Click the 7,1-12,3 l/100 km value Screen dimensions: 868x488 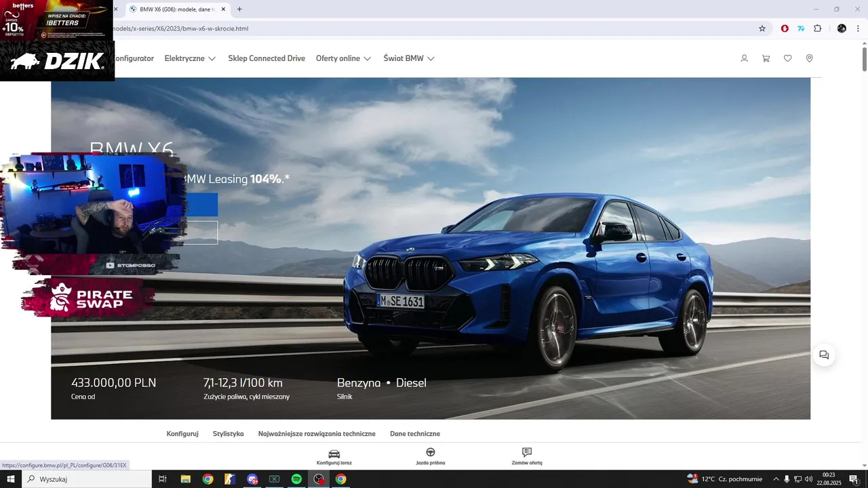(243, 383)
